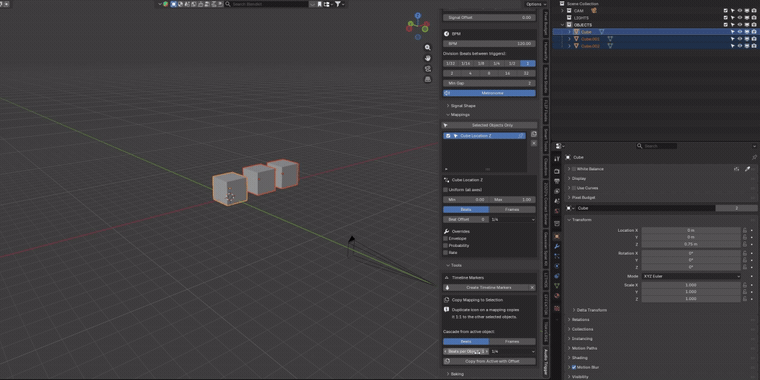Enable Rate override checkbox
The image size is (760, 380).
coord(446,253)
